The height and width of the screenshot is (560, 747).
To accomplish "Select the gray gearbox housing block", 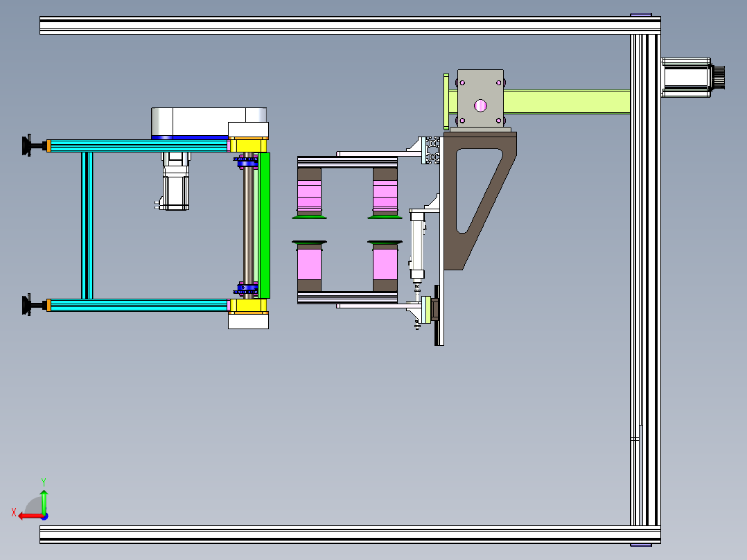I will 480,98.
